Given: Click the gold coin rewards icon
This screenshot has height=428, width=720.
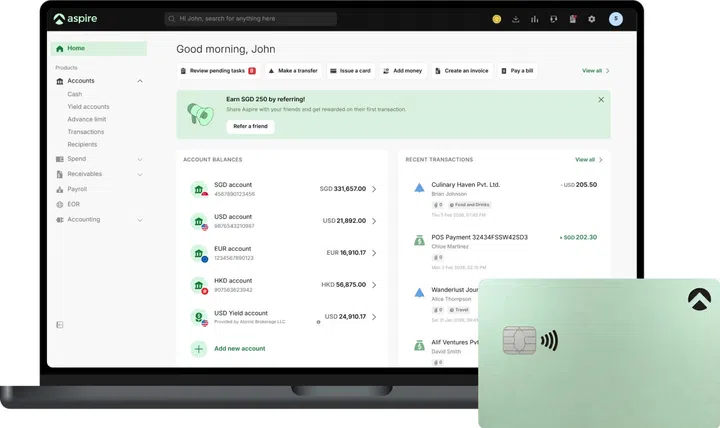Looking at the screenshot, I should 496,19.
